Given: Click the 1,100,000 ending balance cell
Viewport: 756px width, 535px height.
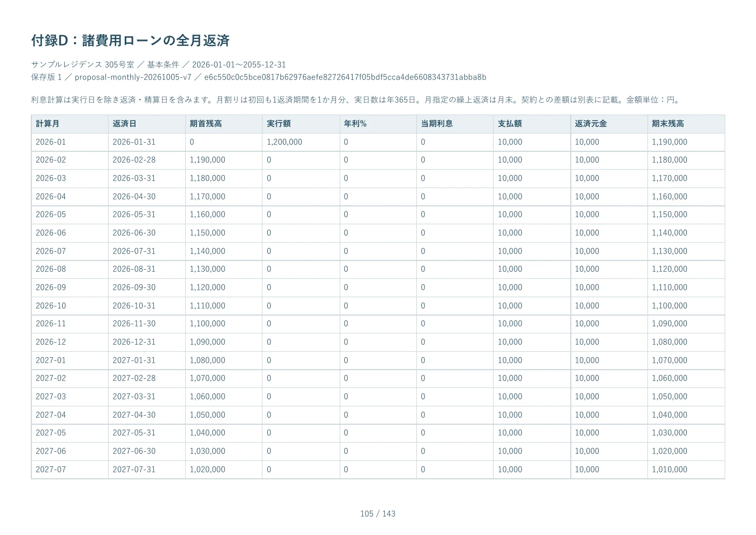Looking at the screenshot, I should pos(686,306).
